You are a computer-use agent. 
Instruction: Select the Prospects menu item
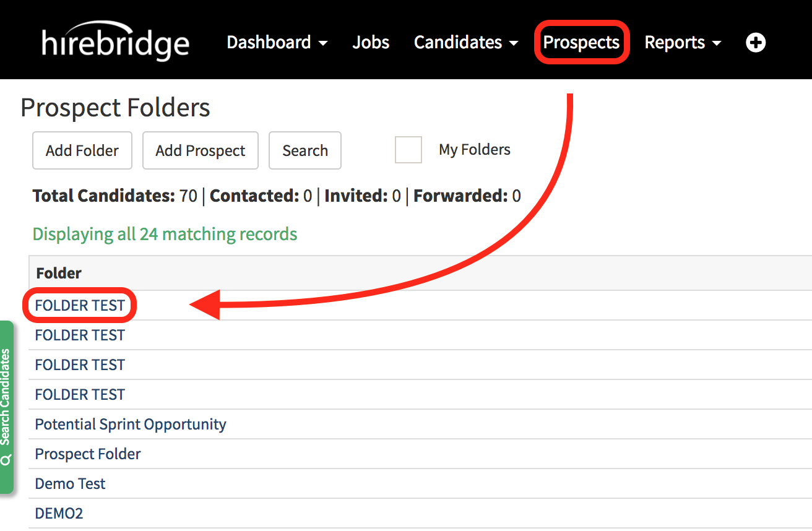(x=581, y=43)
